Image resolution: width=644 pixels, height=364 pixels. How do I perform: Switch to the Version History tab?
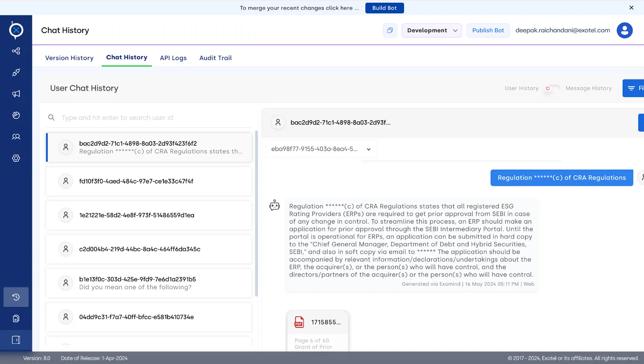pos(69,58)
